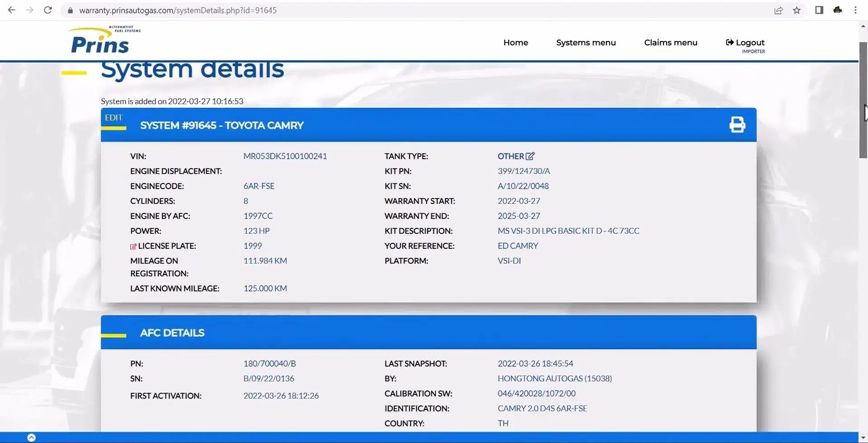This screenshot has height=443, width=868.
Task: Select the kit SN A/10/22/0048
Action: (x=523, y=186)
